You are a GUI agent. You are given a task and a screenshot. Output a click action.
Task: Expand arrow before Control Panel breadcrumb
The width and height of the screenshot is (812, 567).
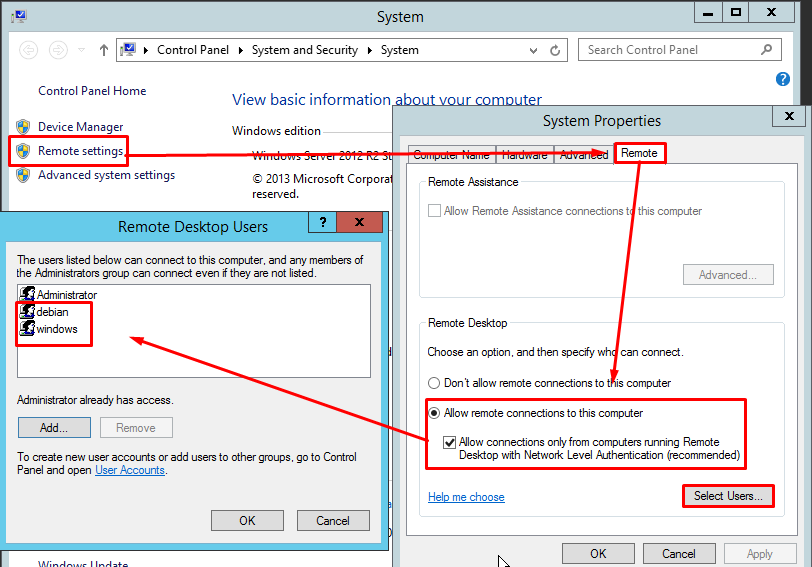pos(146,50)
